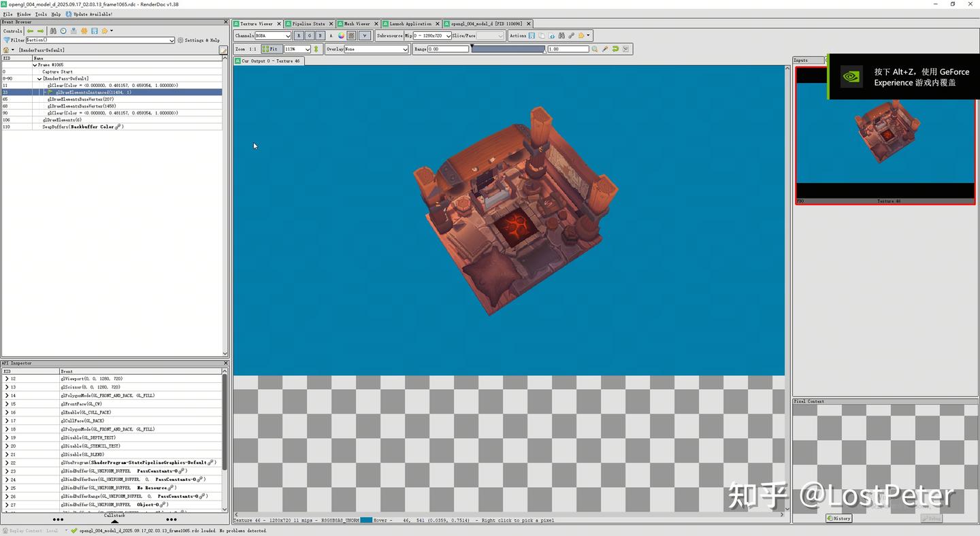The image size is (980, 536).
Task: Click the home breadcrumb icon above event list
Action: click(6, 50)
